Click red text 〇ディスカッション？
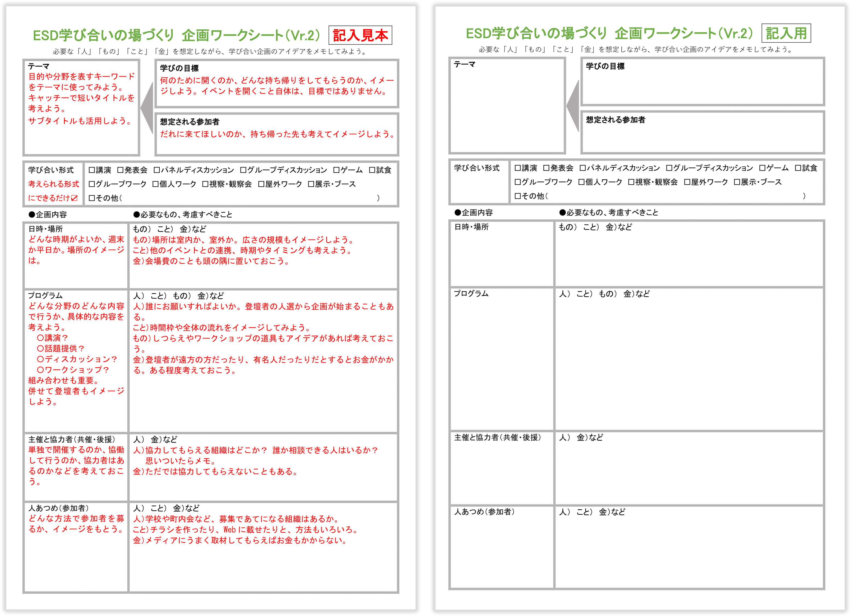This screenshot has height=616, width=851. 77,359
